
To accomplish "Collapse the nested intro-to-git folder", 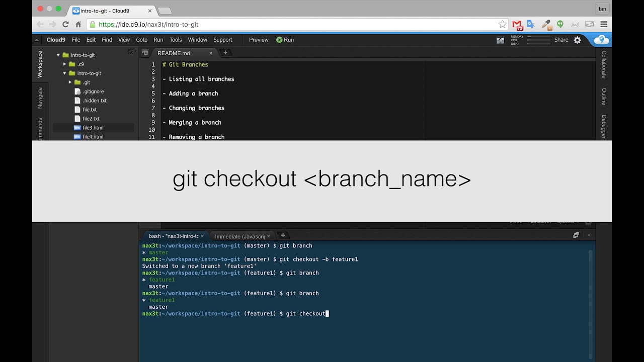I will click(x=65, y=73).
